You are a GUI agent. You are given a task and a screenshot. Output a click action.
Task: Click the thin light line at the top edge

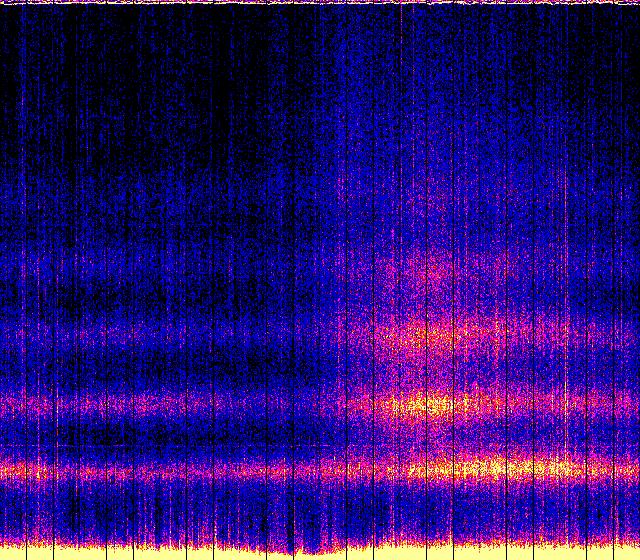(320, 2)
